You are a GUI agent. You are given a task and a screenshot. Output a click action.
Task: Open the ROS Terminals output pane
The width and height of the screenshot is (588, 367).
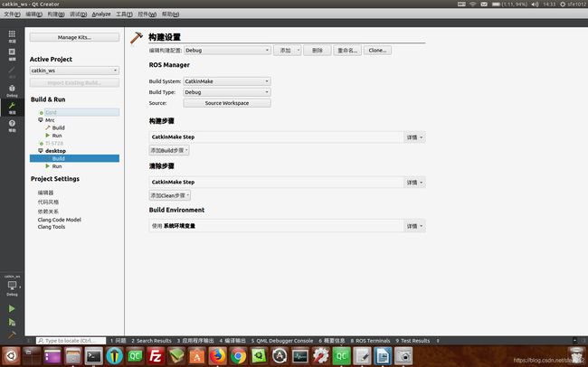tap(371, 341)
